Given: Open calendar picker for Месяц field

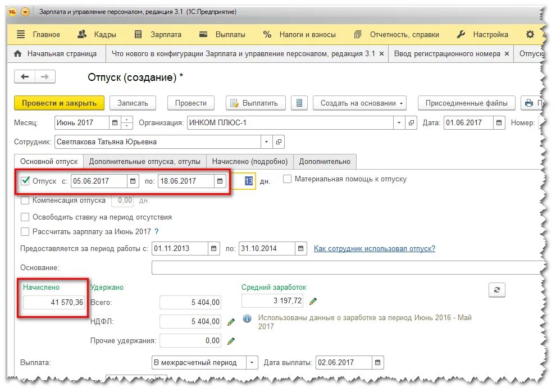Looking at the screenshot, I should pos(115,122).
